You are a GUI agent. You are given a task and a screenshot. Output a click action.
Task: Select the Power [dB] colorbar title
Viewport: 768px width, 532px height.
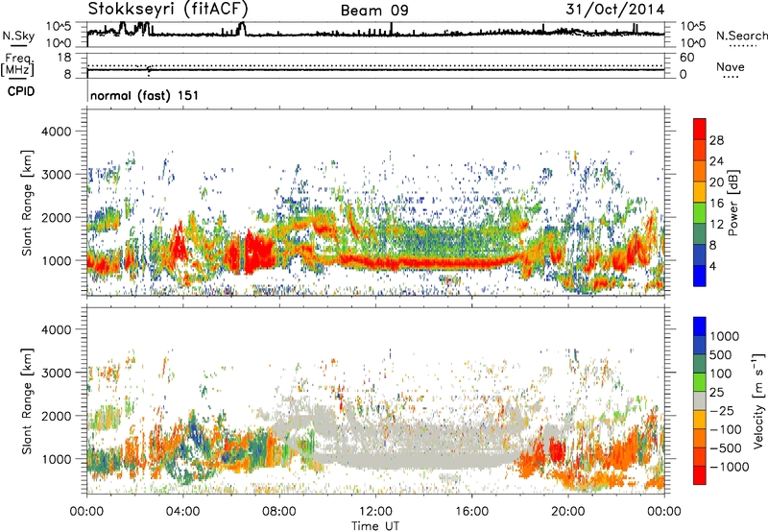[x=732, y=203]
